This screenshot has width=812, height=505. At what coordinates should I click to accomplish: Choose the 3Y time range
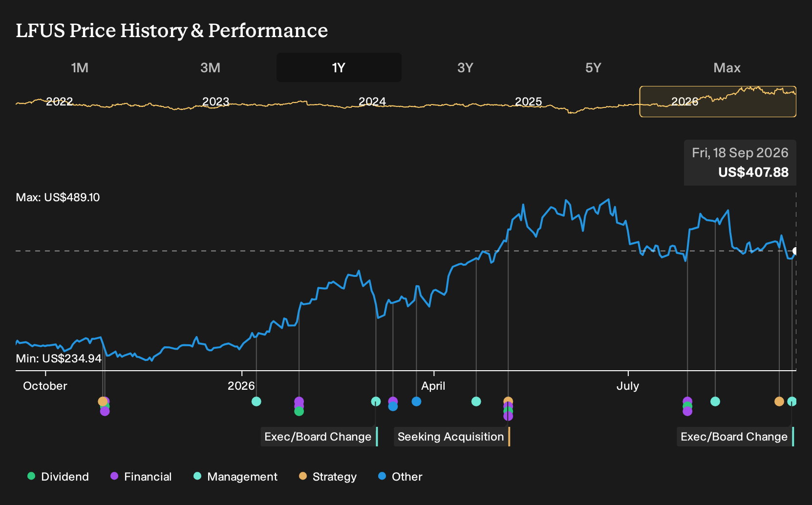pos(465,67)
